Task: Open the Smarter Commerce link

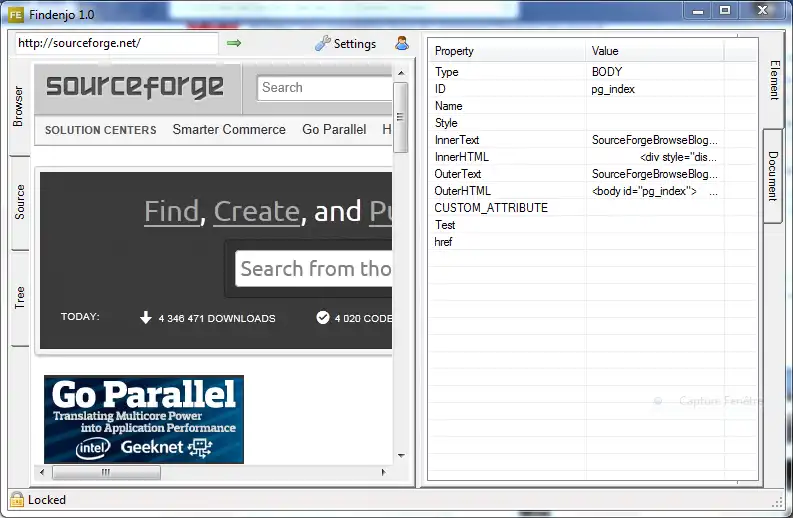Action: (229, 130)
